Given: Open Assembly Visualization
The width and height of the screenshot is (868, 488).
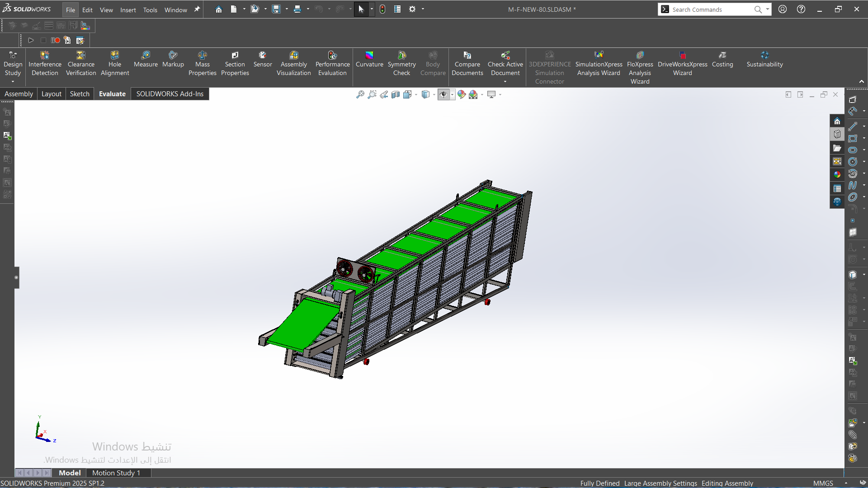Looking at the screenshot, I should point(293,63).
